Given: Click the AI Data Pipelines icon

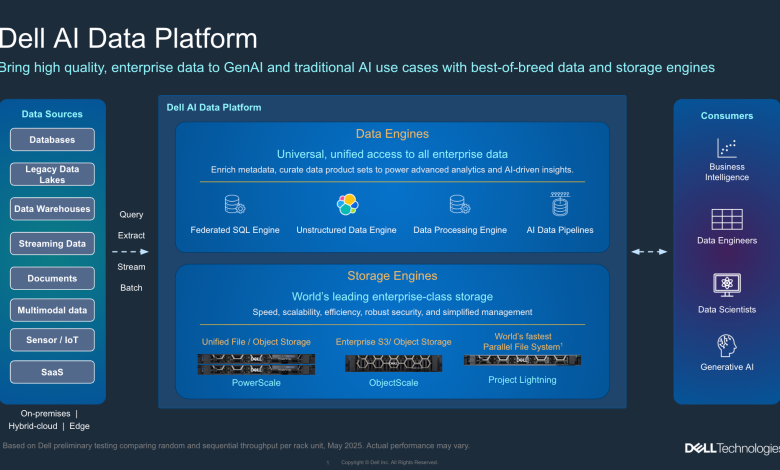Looking at the screenshot, I should click(x=560, y=204).
